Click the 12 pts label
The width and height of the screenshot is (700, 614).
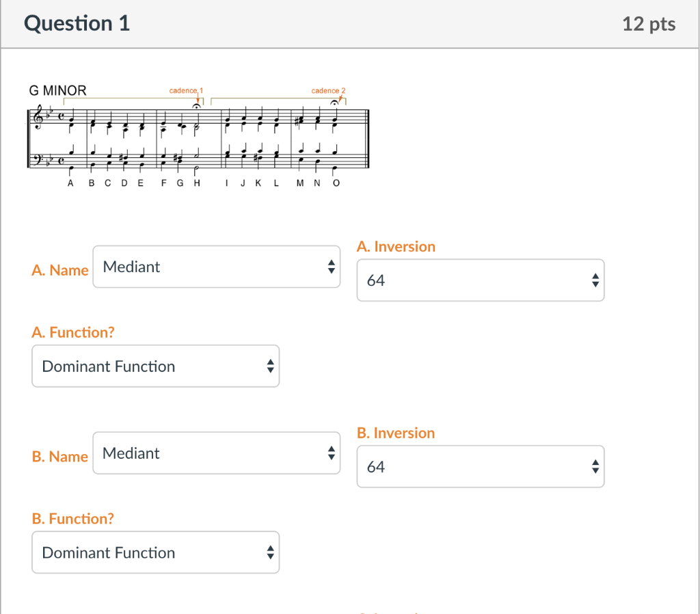pos(648,24)
